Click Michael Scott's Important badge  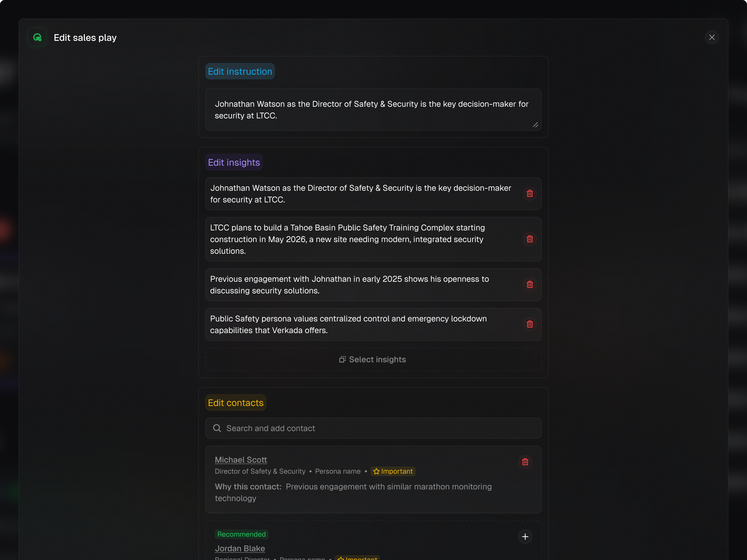click(393, 471)
